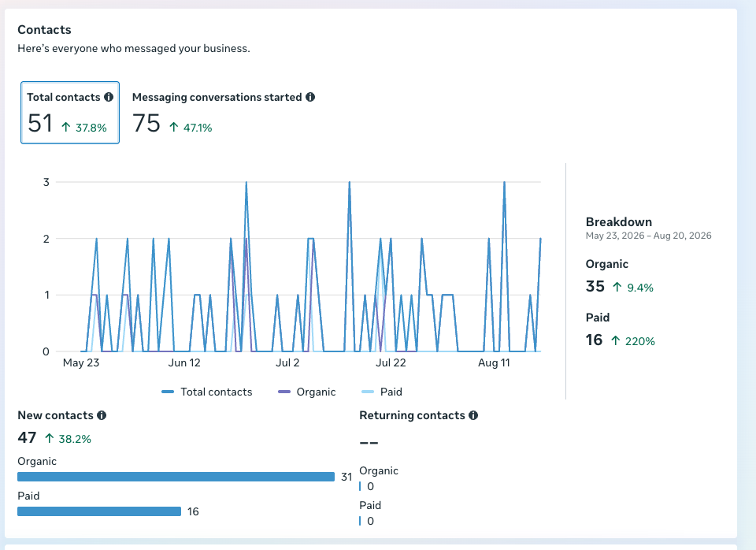
Task: Click Returning contacts Organic value 0
Action: [x=370, y=486]
